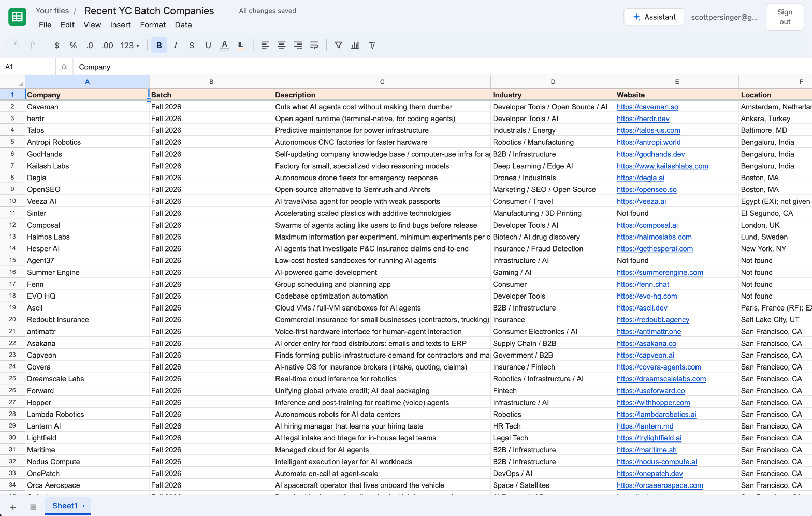Open the File menu

[45, 25]
